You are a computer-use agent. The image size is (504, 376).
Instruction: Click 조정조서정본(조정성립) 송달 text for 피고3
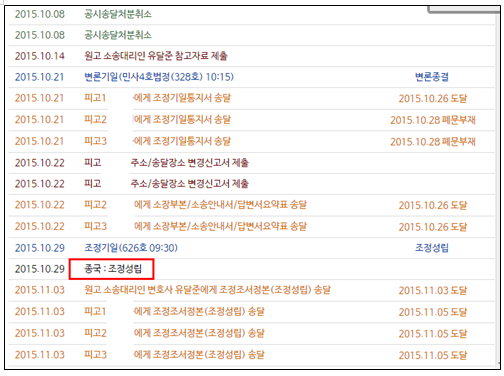pyautogui.click(x=208, y=355)
